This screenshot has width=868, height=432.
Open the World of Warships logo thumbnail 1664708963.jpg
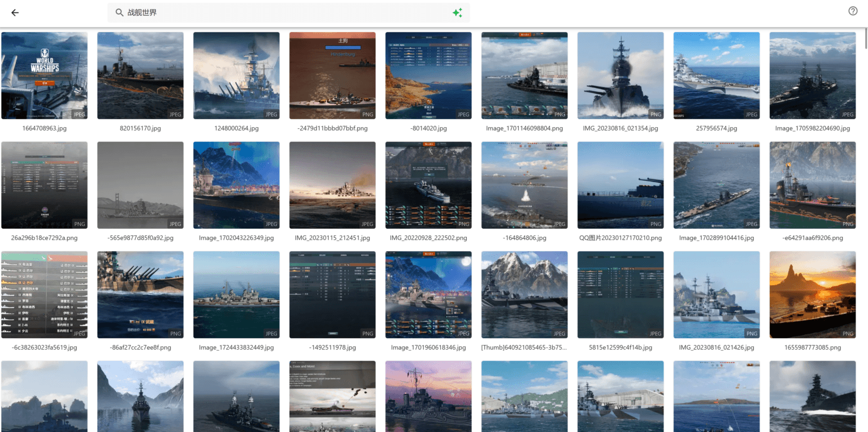(45, 76)
